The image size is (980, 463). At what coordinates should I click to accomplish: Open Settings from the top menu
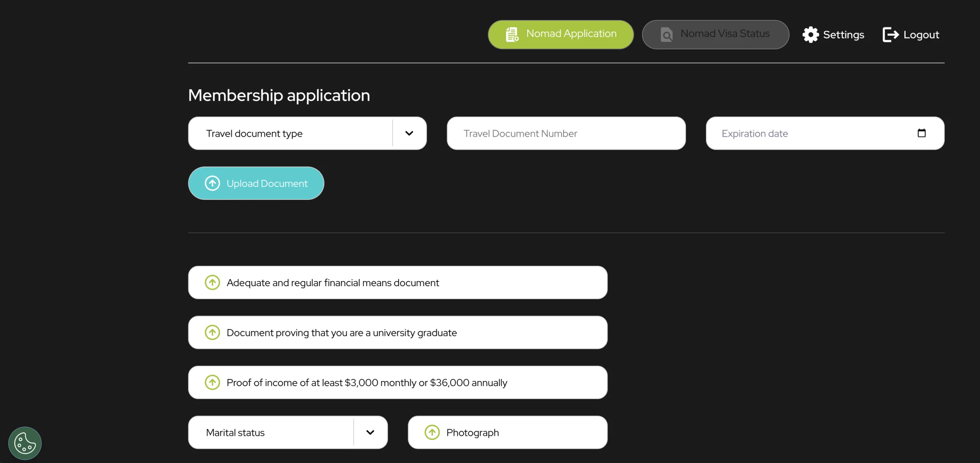(x=833, y=35)
